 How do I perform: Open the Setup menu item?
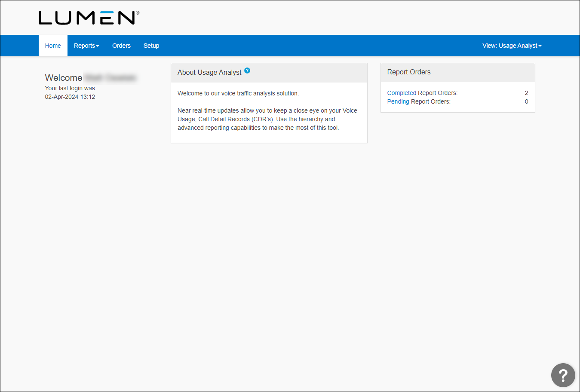(x=151, y=46)
